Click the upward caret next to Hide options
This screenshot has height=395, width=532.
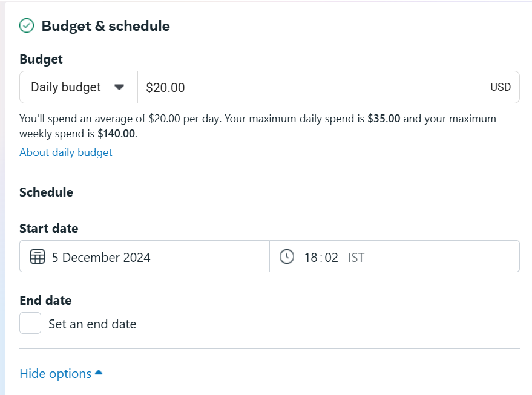click(x=99, y=373)
